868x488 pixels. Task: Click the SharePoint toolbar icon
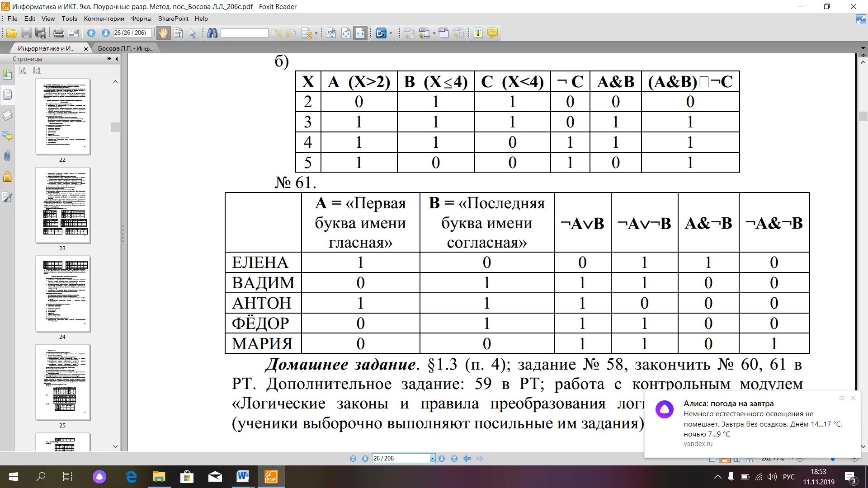(x=381, y=33)
